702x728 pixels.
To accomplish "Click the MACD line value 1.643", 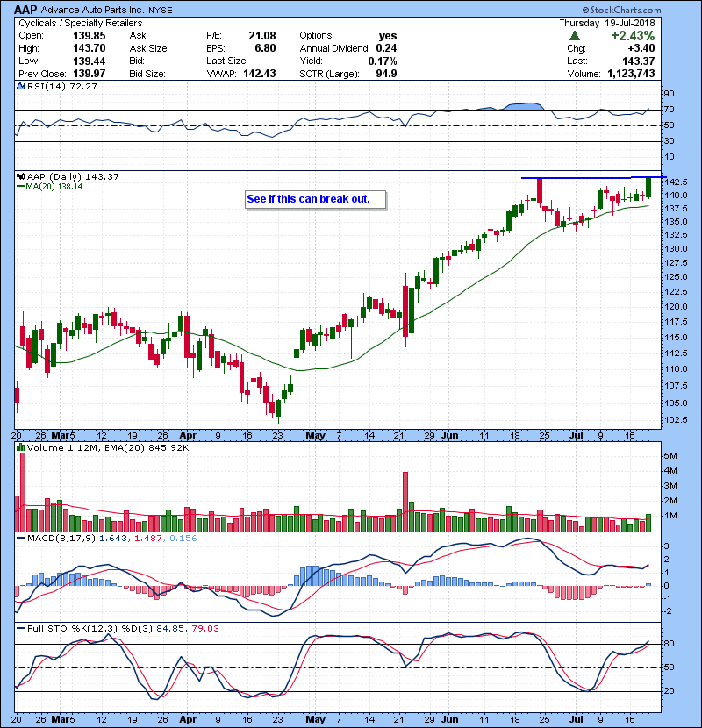I will tap(113, 539).
